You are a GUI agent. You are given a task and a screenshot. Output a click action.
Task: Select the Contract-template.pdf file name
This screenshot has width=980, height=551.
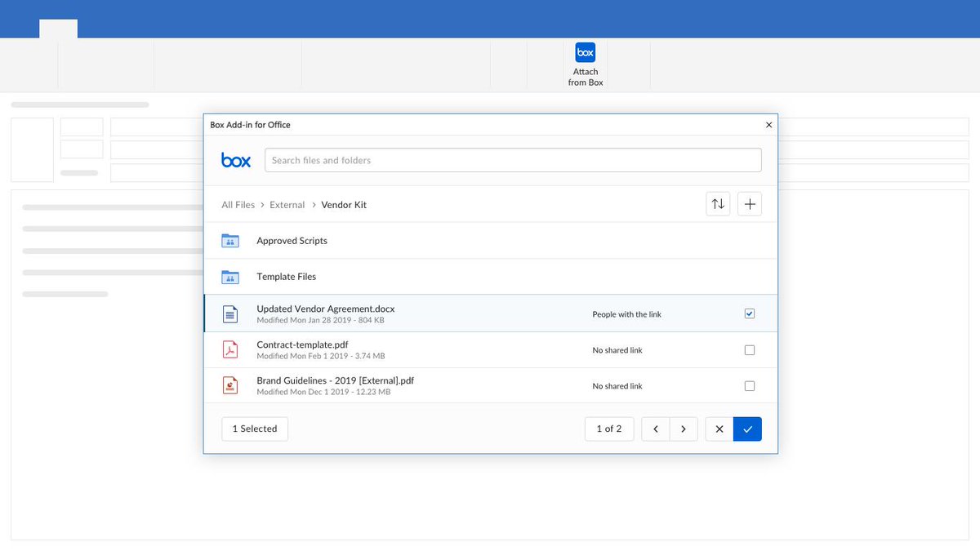pyautogui.click(x=302, y=344)
